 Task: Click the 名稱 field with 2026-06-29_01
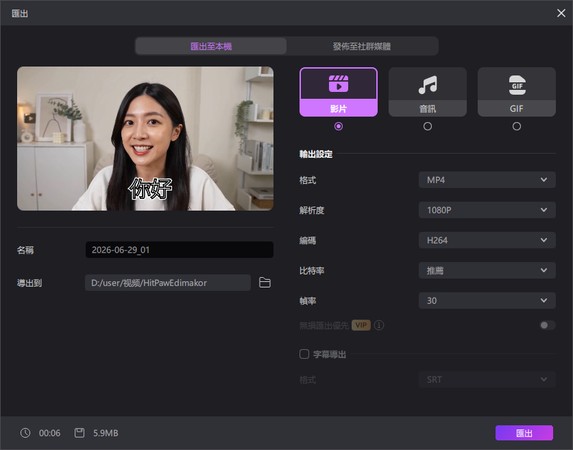pos(179,250)
